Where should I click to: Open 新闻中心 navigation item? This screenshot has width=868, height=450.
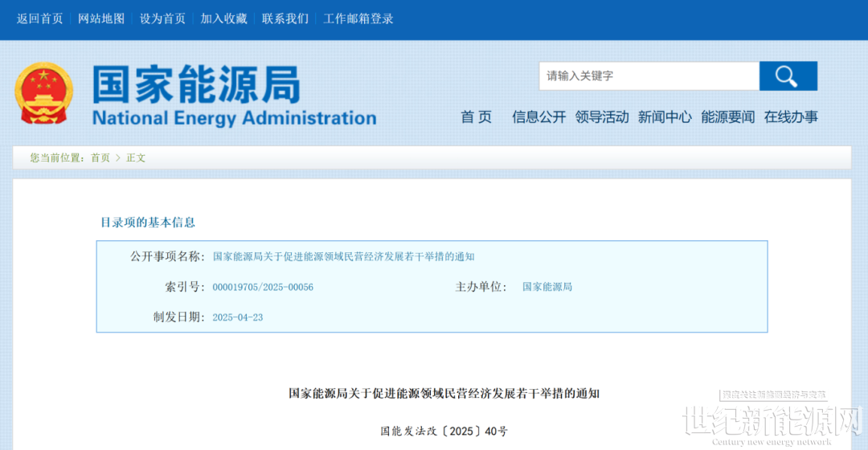point(665,117)
